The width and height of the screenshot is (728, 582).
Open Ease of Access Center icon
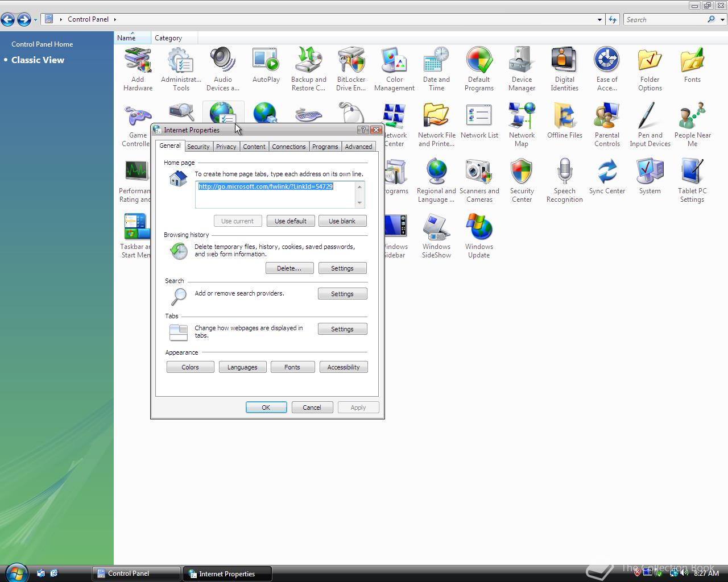click(607, 69)
